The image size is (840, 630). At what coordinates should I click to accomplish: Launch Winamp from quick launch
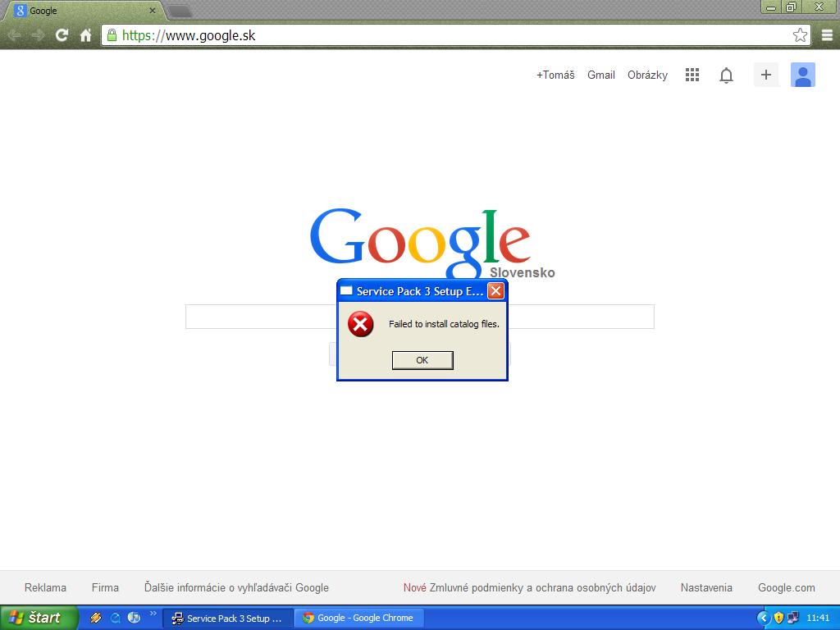click(x=96, y=618)
